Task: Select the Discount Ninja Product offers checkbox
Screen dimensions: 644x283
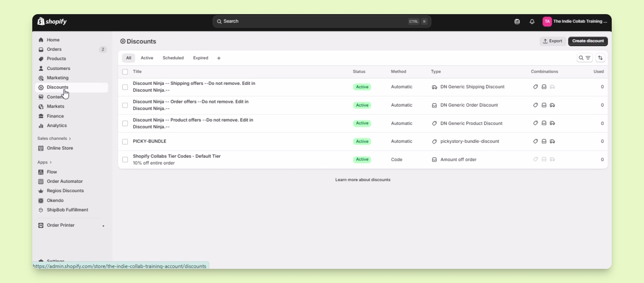Action: click(x=125, y=123)
